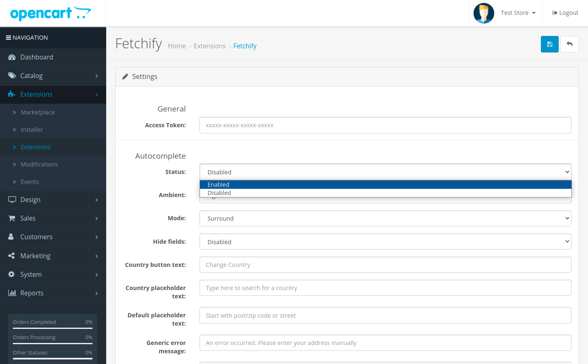Click the Settings pencil icon

(x=125, y=76)
